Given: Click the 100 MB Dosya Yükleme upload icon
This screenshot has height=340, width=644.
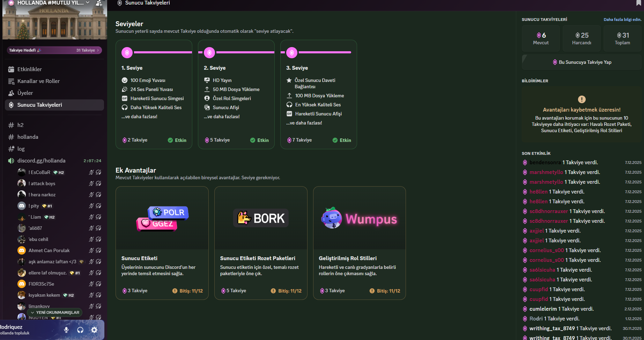Looking at the screenshot, I should click(x=289, y=96).
